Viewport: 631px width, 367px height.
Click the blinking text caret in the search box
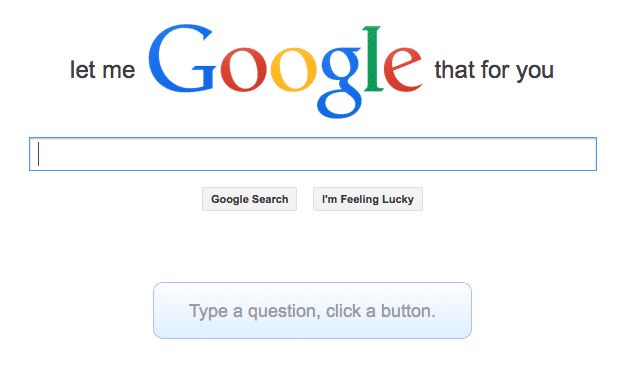pos(39,154)
